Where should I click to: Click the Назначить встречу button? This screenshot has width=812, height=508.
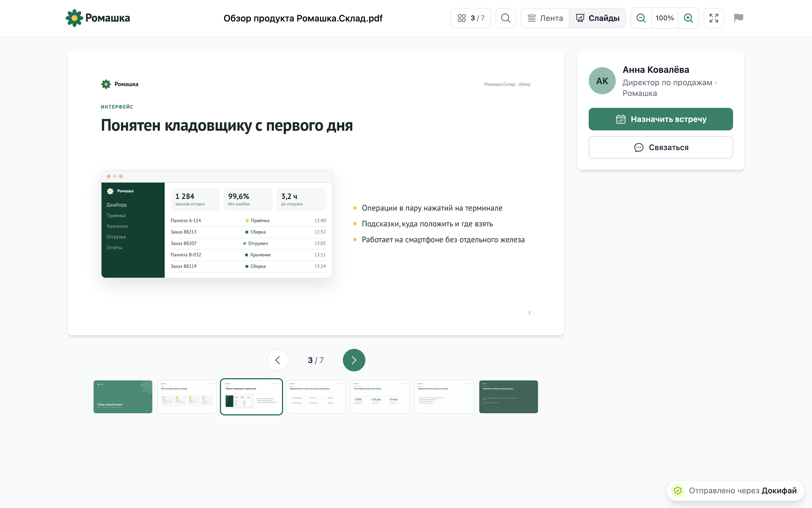click(661, 119)
